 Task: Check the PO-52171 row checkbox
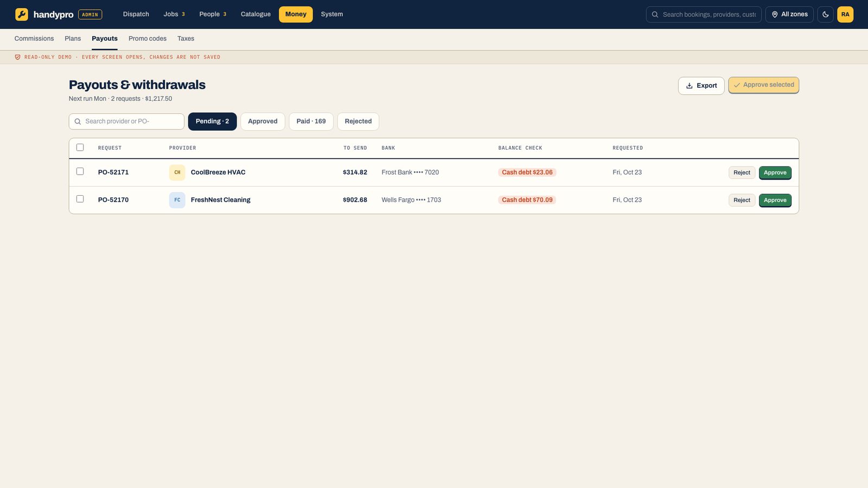tap(80, 171)
